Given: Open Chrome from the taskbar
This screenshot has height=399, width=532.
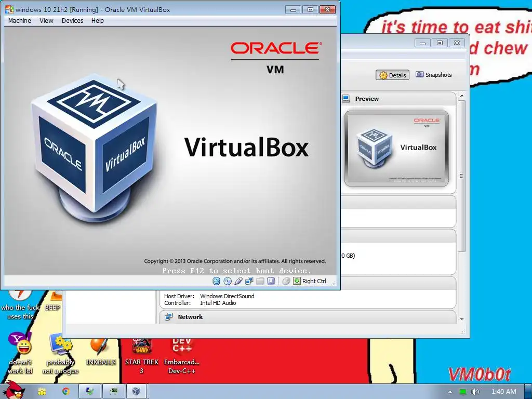Looking at the screenshot, I should point(66,392).
